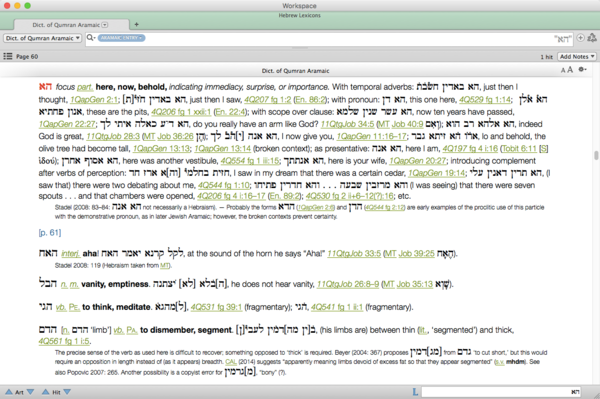Jump to previous hit arrow
The height and width of the screenshot is (399, 600).
coord(46,392)
